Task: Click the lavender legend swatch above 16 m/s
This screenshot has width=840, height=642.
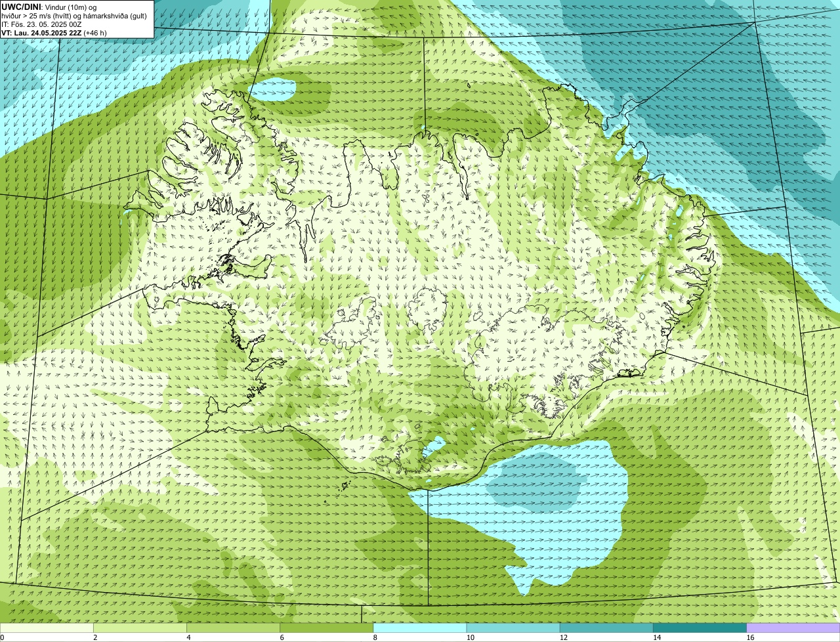Action: coord(793,628)
